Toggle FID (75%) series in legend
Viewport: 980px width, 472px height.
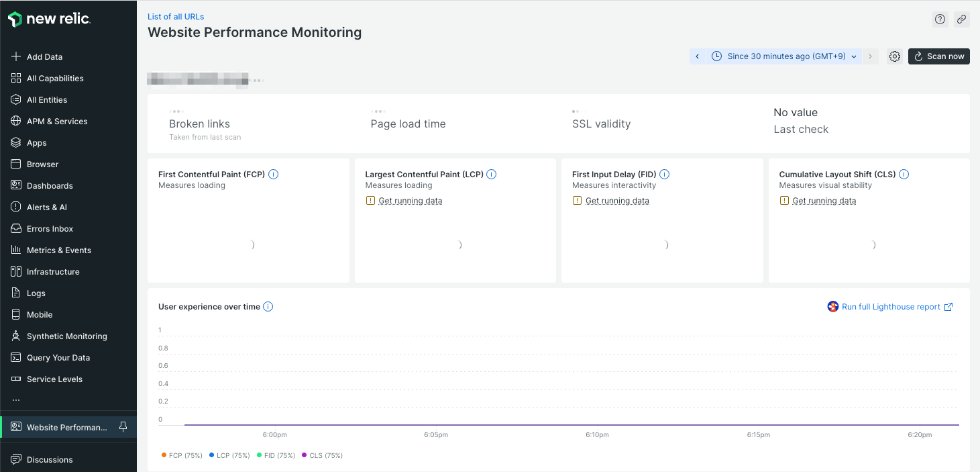tap(276, 455)
